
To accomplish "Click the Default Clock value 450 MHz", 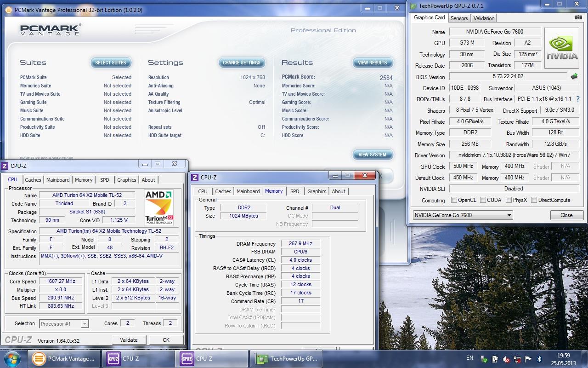I will (463, 178).
